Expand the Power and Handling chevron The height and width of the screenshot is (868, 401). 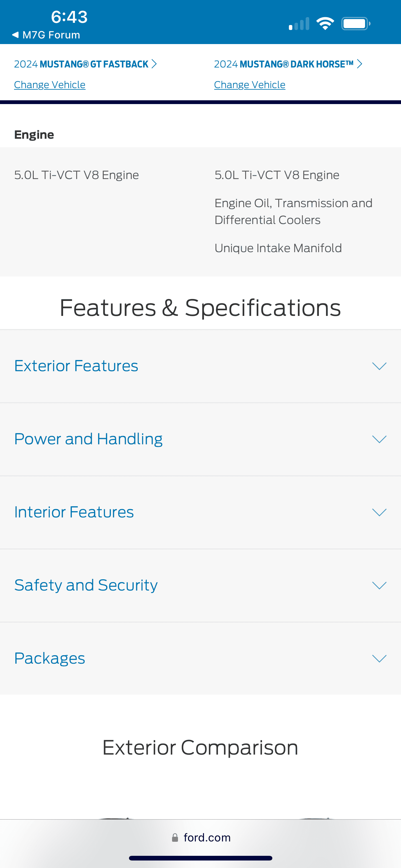tap(379, 439)
